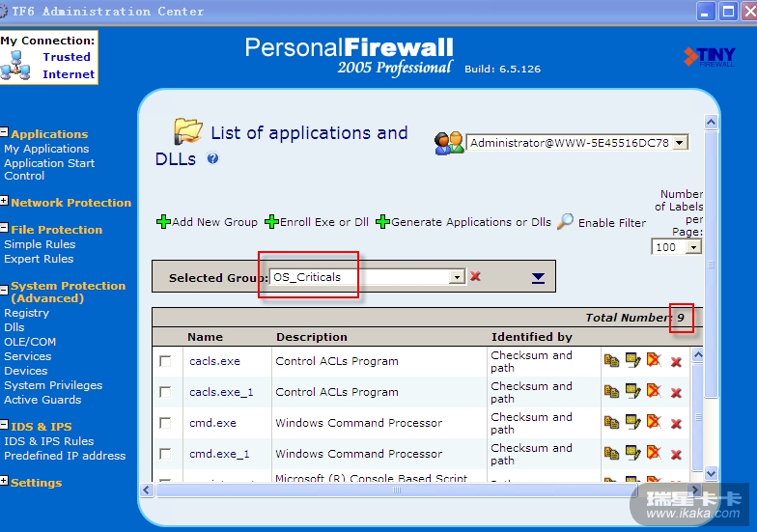Click edit pencil icon in cmd.exe row

(x=632, y=422)
